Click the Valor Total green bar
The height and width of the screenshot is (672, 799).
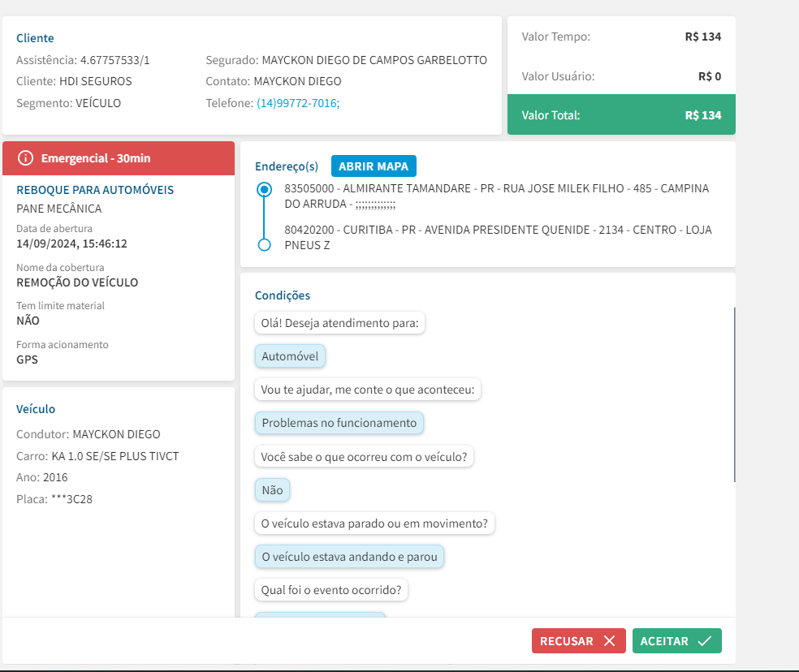[x=621, y=115]
